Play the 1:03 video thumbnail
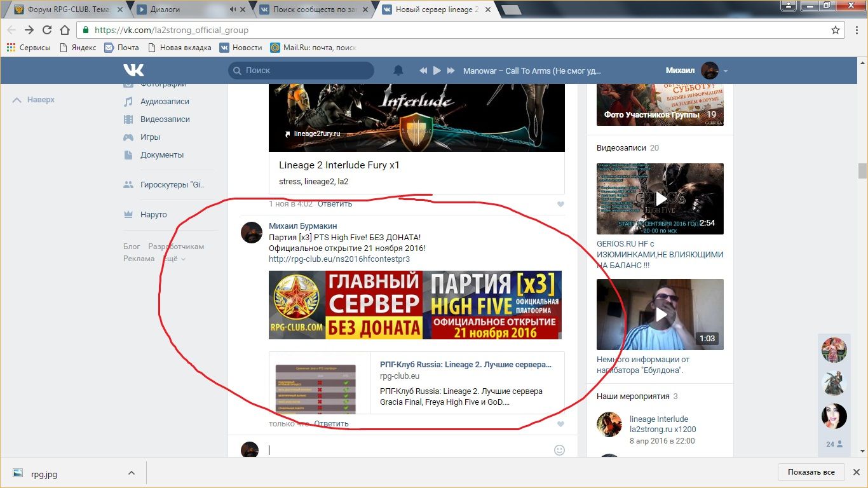This screenshot has width=868, height=488. 660,315
